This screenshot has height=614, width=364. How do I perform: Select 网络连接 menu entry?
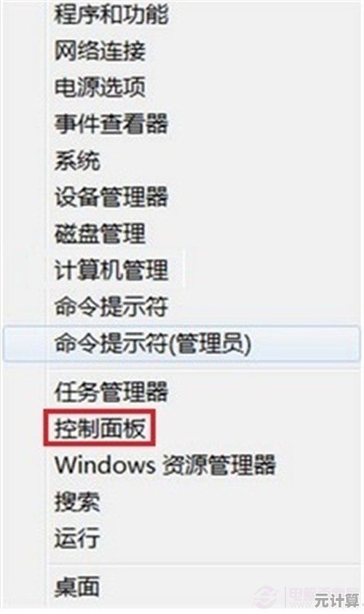coord(100,51)
